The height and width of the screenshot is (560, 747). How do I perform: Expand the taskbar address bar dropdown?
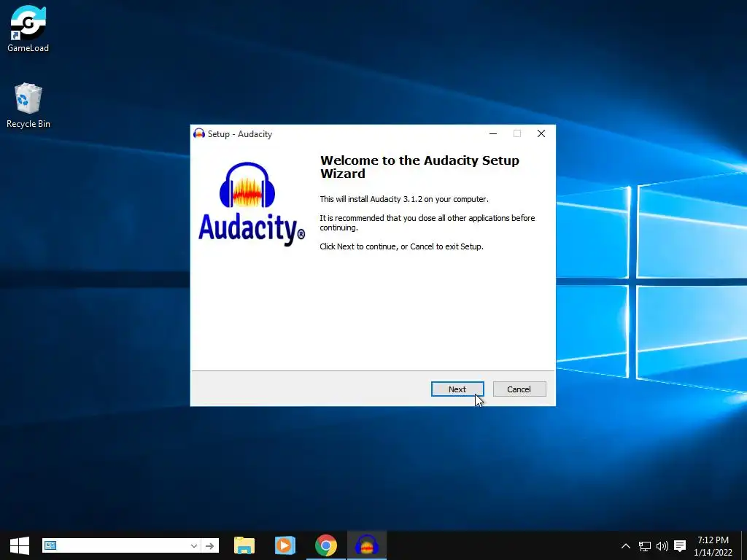pyautogui.click(x=194, y=545)
